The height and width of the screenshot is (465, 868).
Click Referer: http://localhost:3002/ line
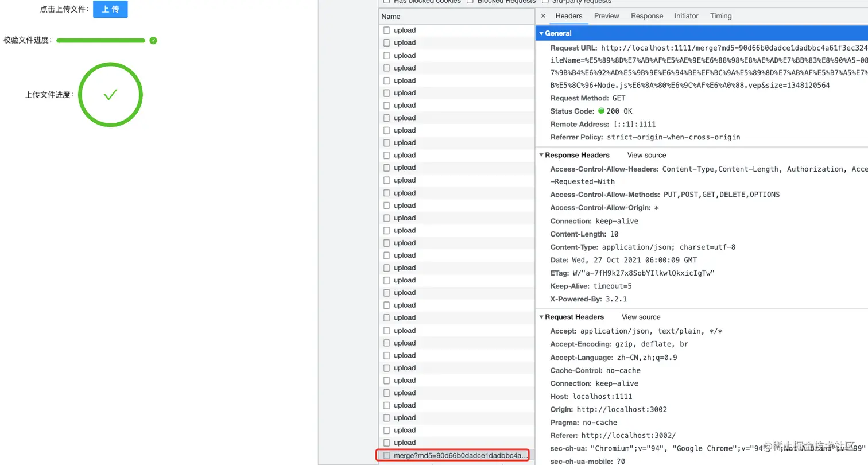[x=613, y=436]
